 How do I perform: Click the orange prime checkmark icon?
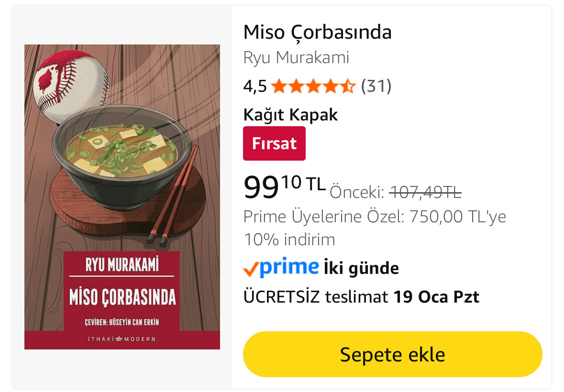251,269
